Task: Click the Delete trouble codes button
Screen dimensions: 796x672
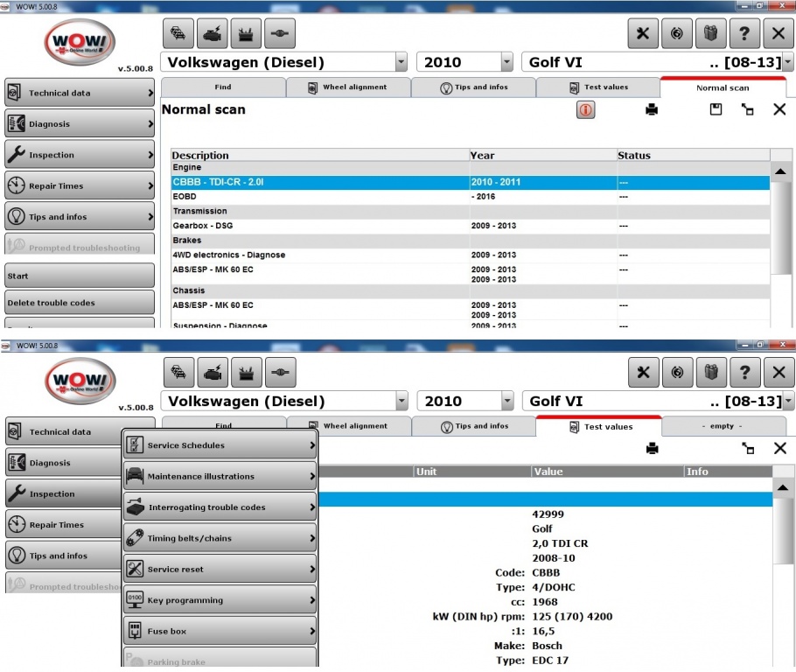Action: [x=80, y=303]
